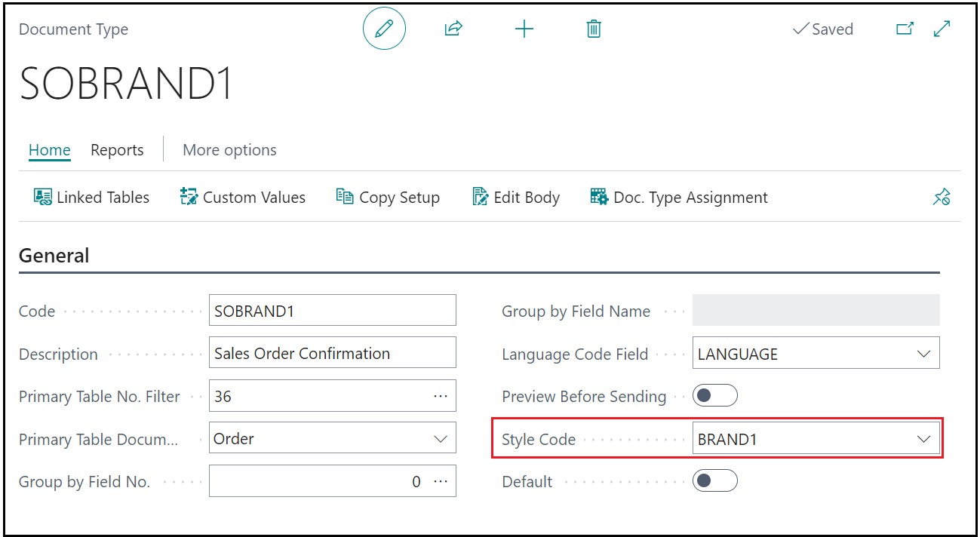Click the Description input field

332,353
